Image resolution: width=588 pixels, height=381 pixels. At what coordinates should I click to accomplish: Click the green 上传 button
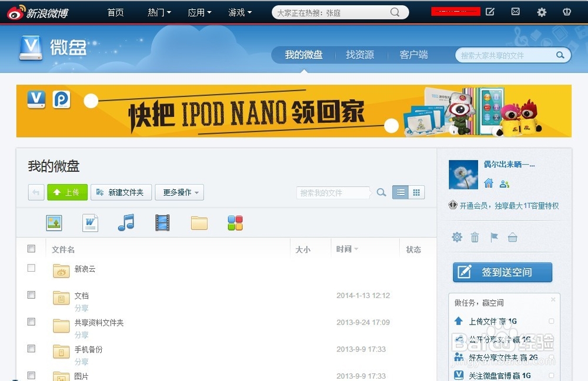point(68,192)
